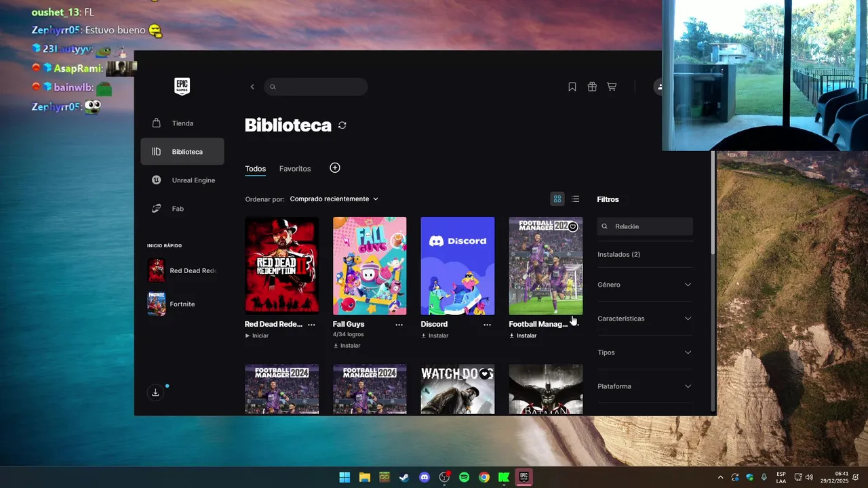This screenshot has width=868, height=488.
Task: Open the three-dot menu for Fall Guys
Action: point(399,325)
